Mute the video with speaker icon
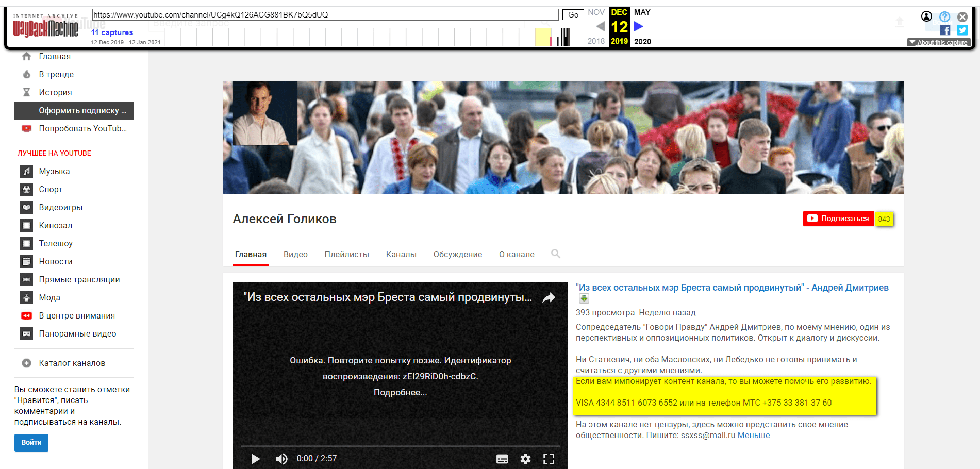The width and height of the screenshot is (980, 469). tap(281, 459)
